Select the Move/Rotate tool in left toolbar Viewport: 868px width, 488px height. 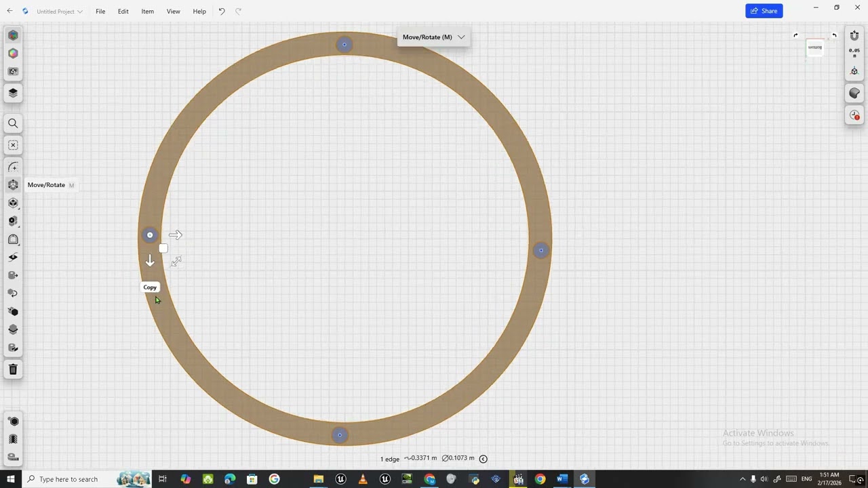click(x=13, y=185)
